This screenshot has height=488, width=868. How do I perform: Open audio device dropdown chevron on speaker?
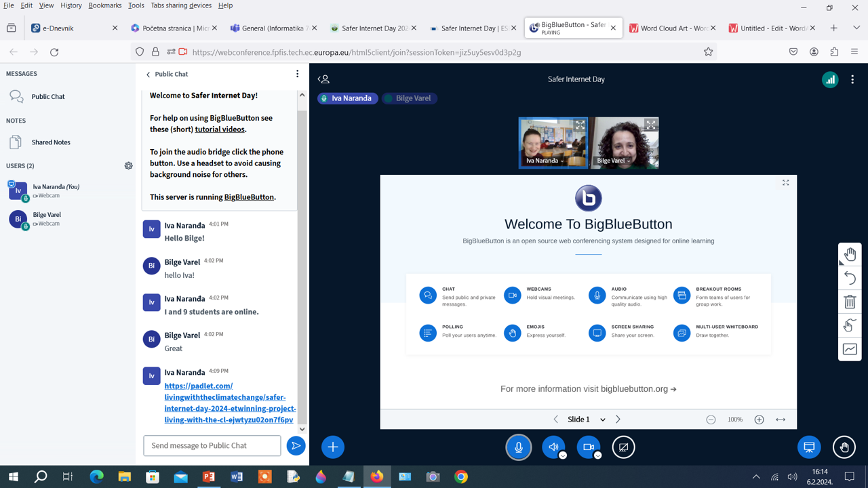[x=563, y=455]
